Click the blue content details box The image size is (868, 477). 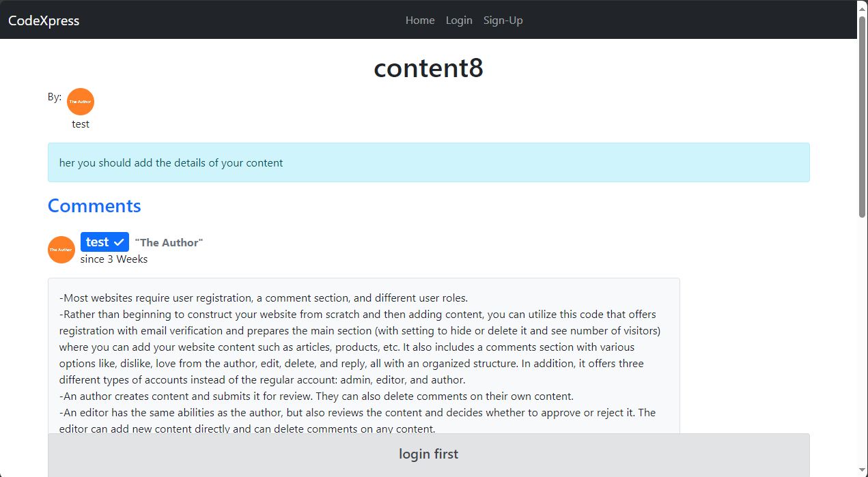(428, 162)
